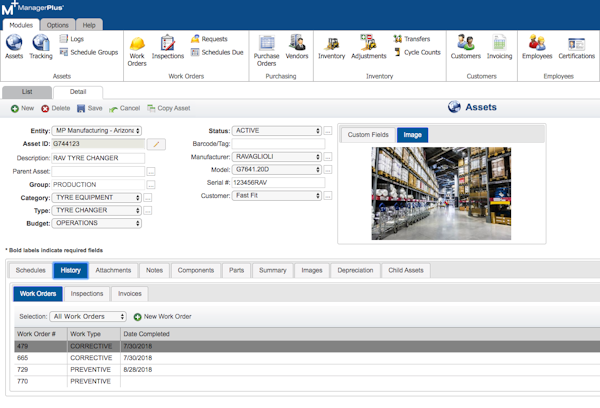Open the Options menu tab
600x408 pixels.
pos(58,24)
